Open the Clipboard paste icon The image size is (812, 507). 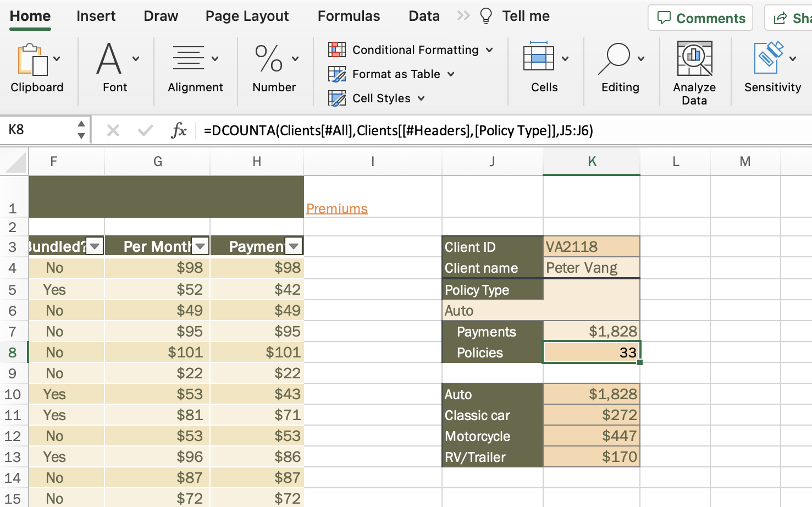point(32,59)
